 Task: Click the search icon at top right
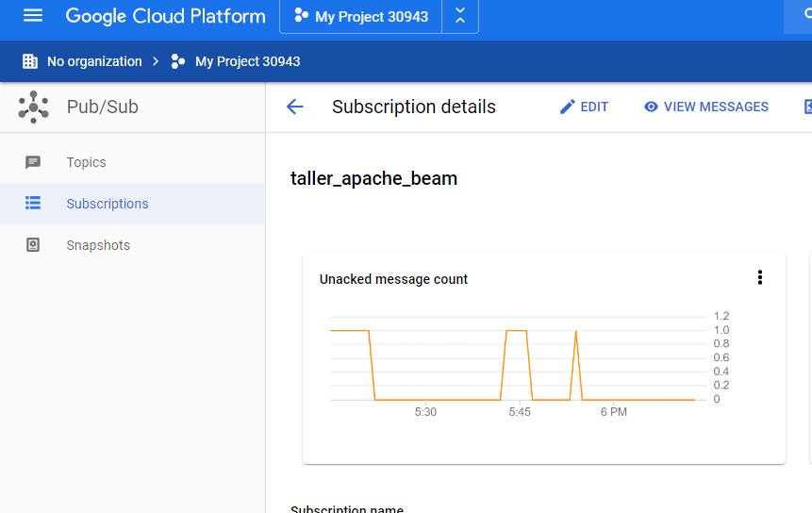(x=808, y=14)
